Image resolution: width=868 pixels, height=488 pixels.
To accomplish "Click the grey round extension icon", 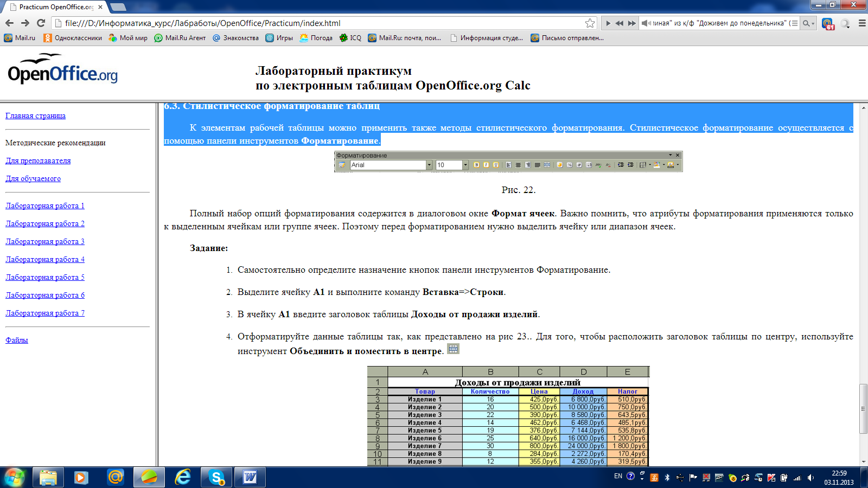I will 845,23.
